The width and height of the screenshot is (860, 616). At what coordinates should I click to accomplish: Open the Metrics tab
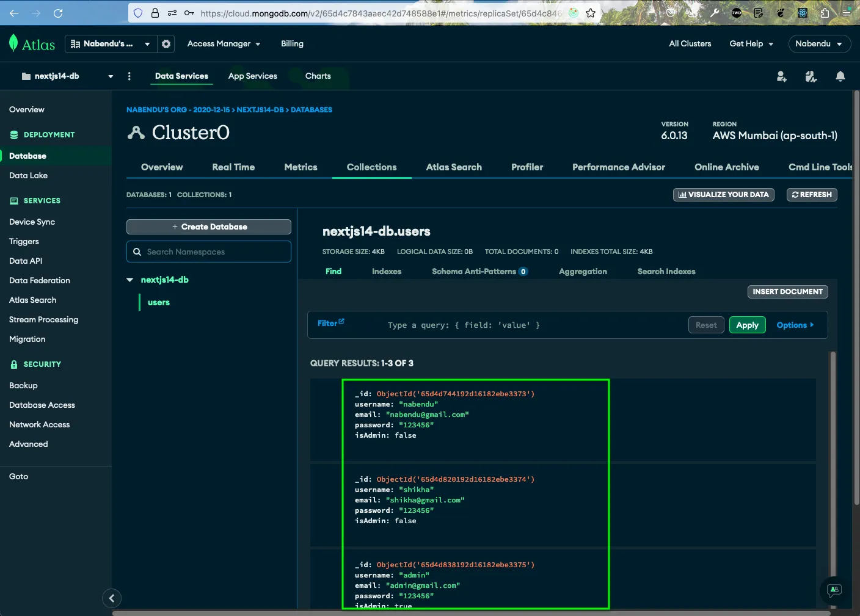(x=301, y=167)
